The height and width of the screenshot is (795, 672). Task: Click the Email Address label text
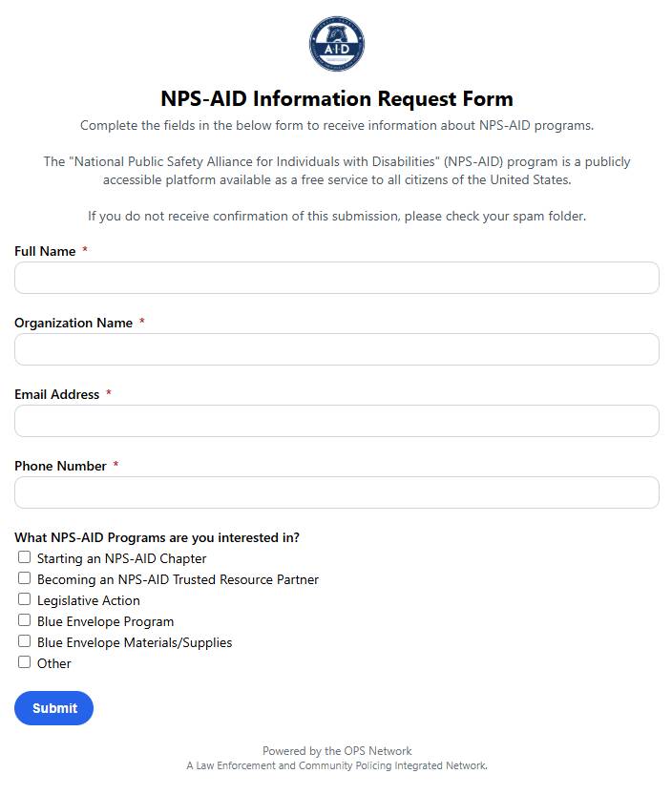[56, 394]
